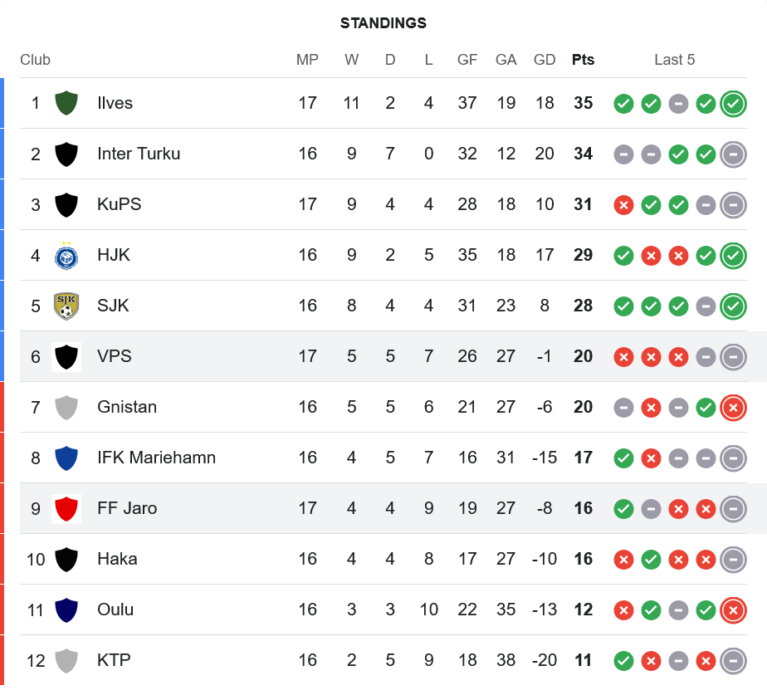Click the FF Jaro red crest

click(x=66, y=508)
